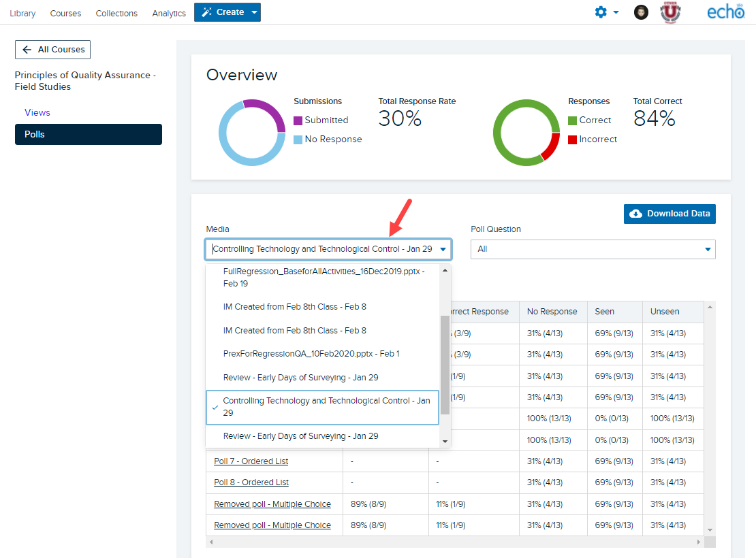This screenshot has height=558, width=756.
Task: Choose PrexForRegressionQA_10Feb2020.pptx - Feb 1 option
Action: coord(311,354)
